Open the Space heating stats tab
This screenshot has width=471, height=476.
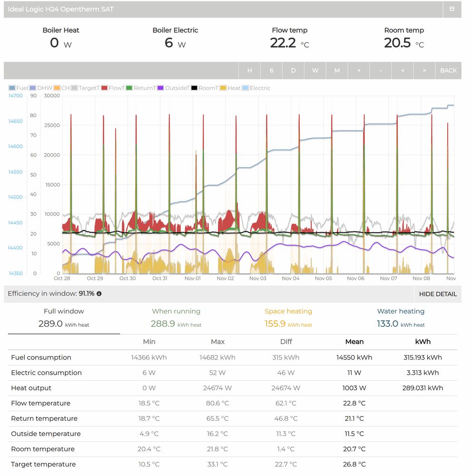[288, 318]
